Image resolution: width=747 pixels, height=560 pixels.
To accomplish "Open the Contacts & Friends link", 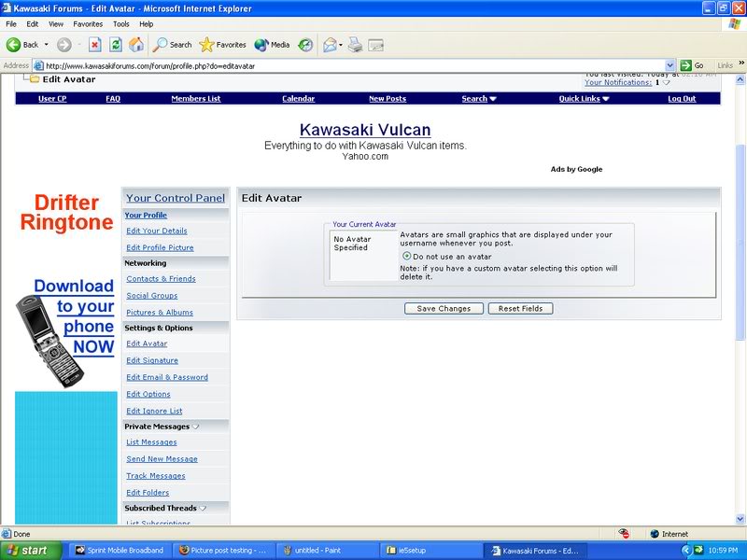I will click(x=161, y=278).
